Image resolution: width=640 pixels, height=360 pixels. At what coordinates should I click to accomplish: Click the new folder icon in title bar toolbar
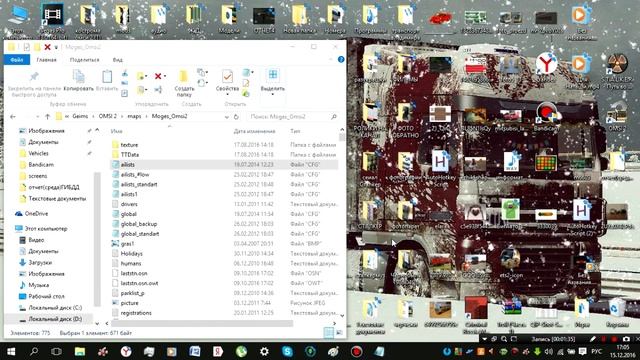tap(37, 47)
